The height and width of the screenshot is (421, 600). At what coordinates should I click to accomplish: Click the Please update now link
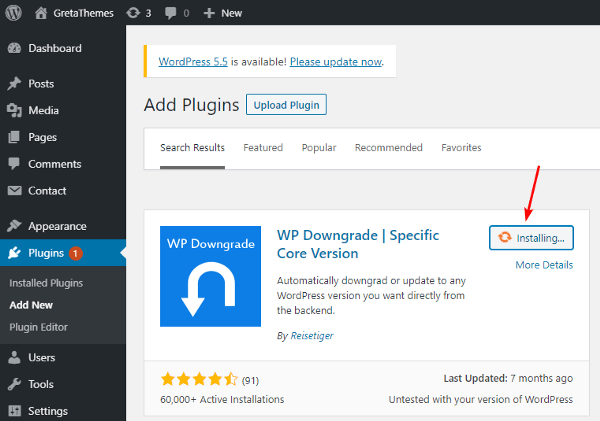tap(336, 62)
